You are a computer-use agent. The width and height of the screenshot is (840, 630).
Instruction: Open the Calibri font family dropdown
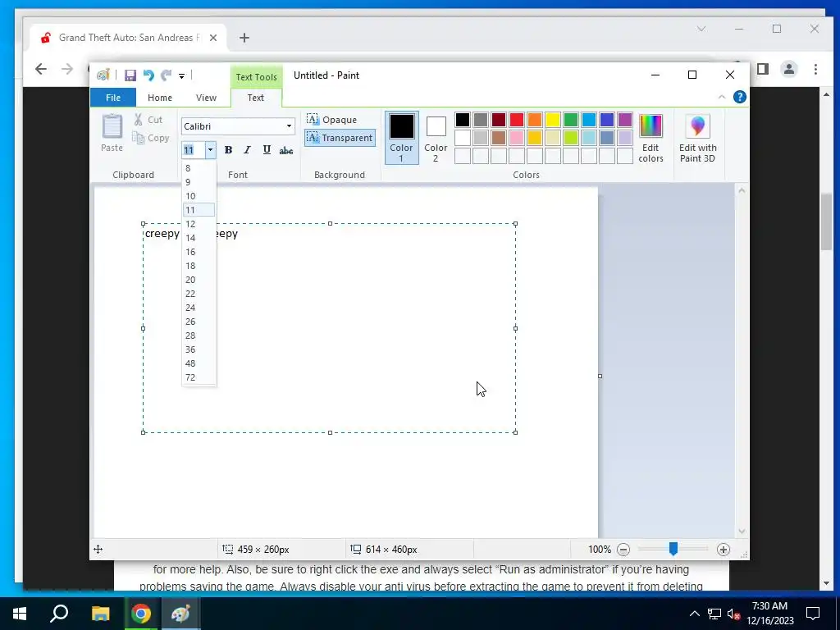tap(289, 126)
